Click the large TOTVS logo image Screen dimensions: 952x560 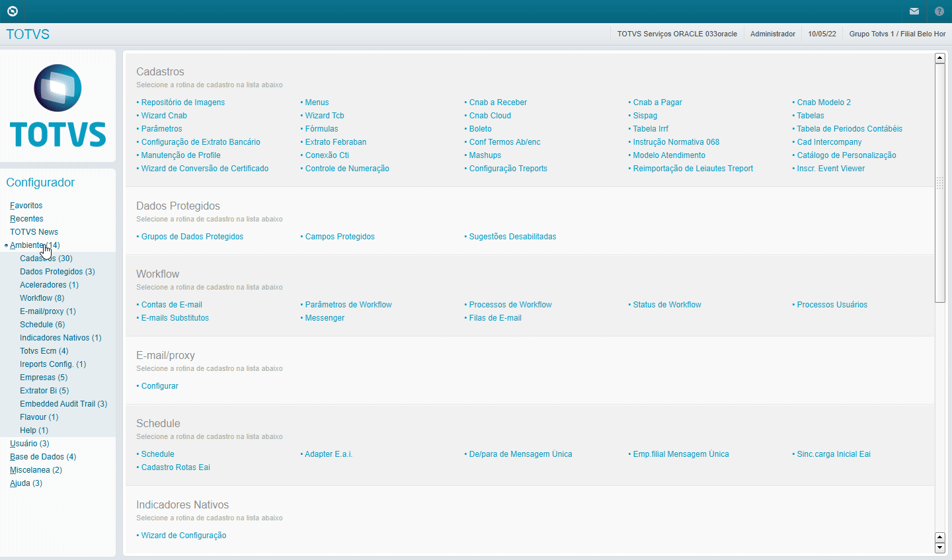click(58, 106)
